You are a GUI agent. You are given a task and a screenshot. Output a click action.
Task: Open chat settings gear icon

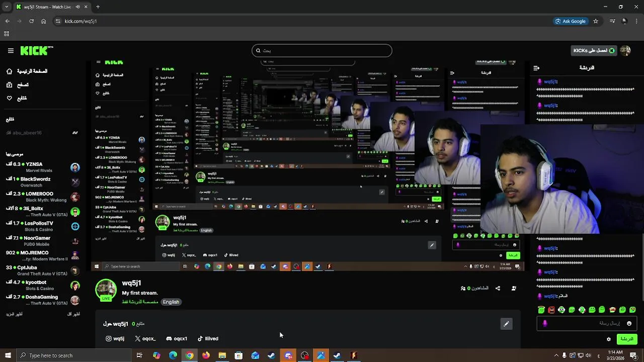coord(609,339)
